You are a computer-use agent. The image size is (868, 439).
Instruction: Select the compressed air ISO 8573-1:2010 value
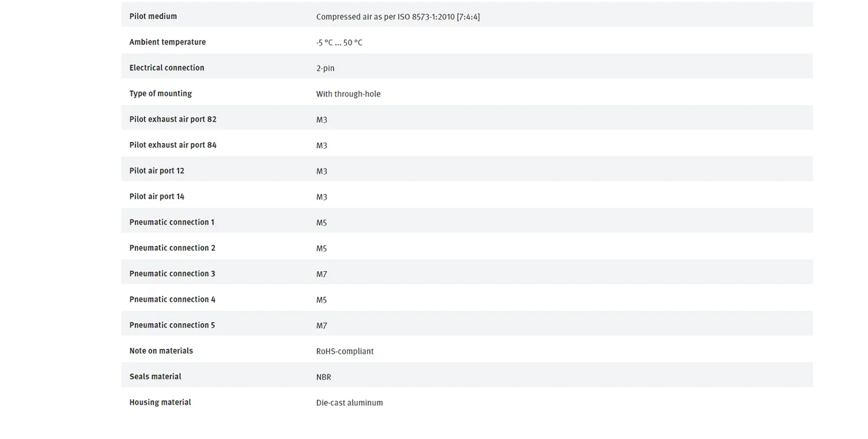tap(398, 17)
